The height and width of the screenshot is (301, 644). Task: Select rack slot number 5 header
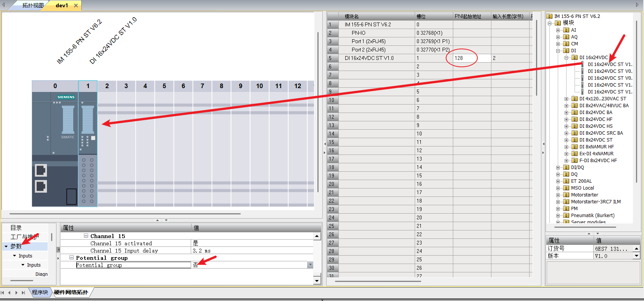coord(164,86)
